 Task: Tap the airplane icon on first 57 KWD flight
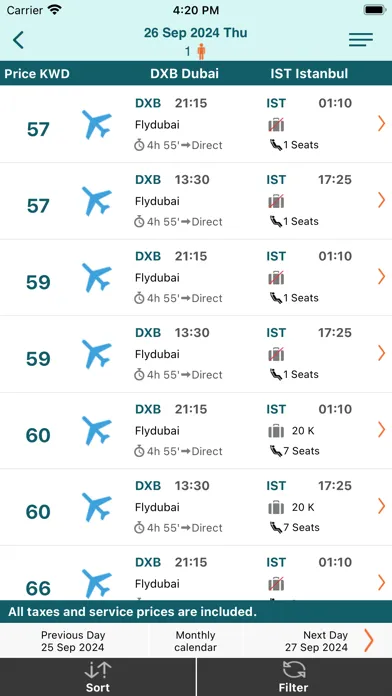pos(97,125)
